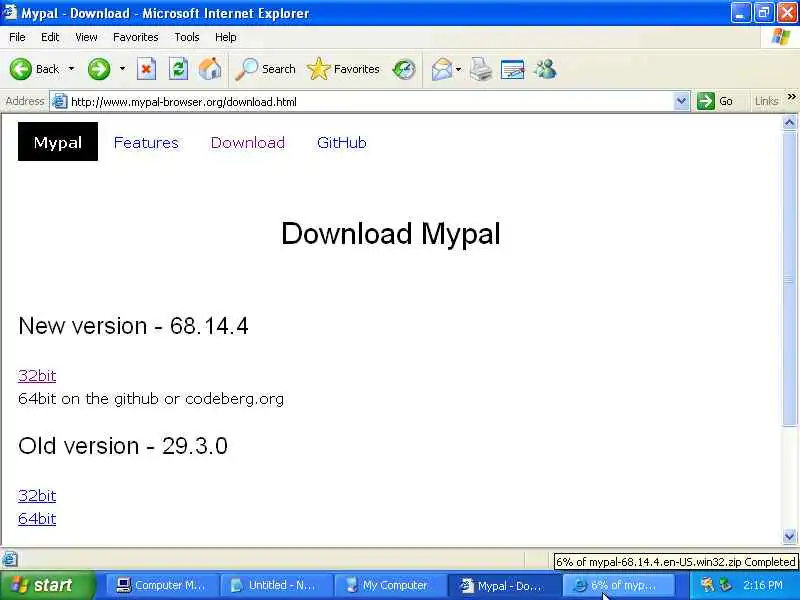Download old version 29.3.0 32bit link
This screenshot has width=800, height=600.
(x=37, y=495)
